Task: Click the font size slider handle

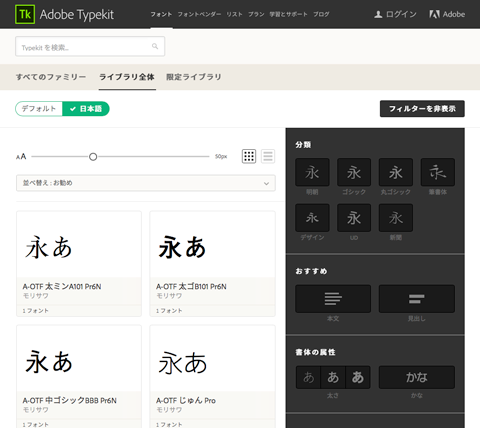Action: (x=93, y=157)
